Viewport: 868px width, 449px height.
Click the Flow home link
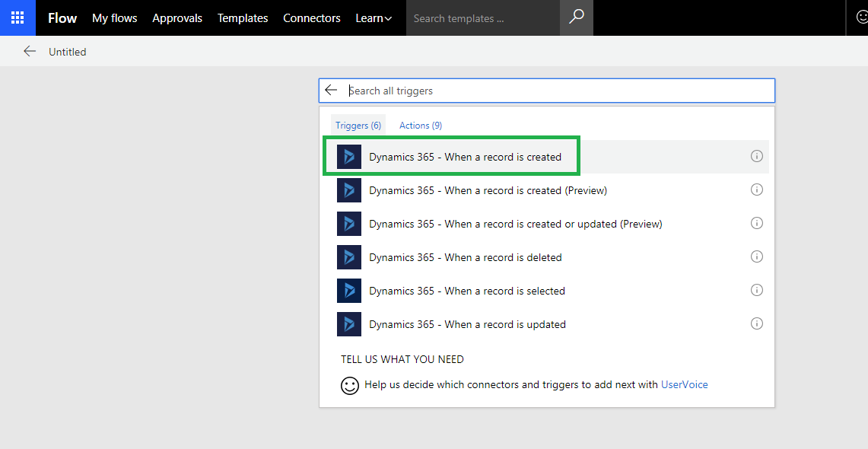(x=62, y=18)
